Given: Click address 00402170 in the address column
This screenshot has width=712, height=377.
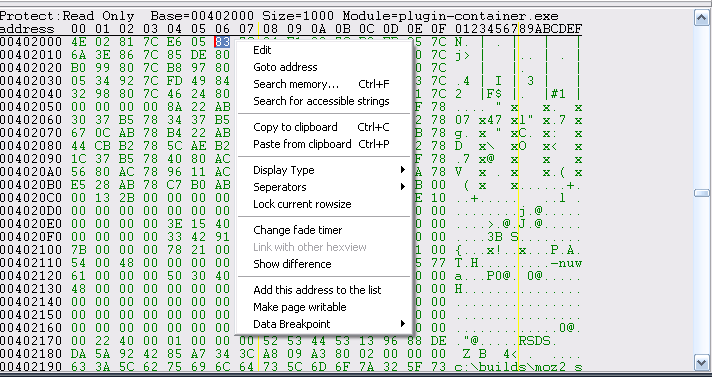Looking at the screenshot, I should [31, 341].
